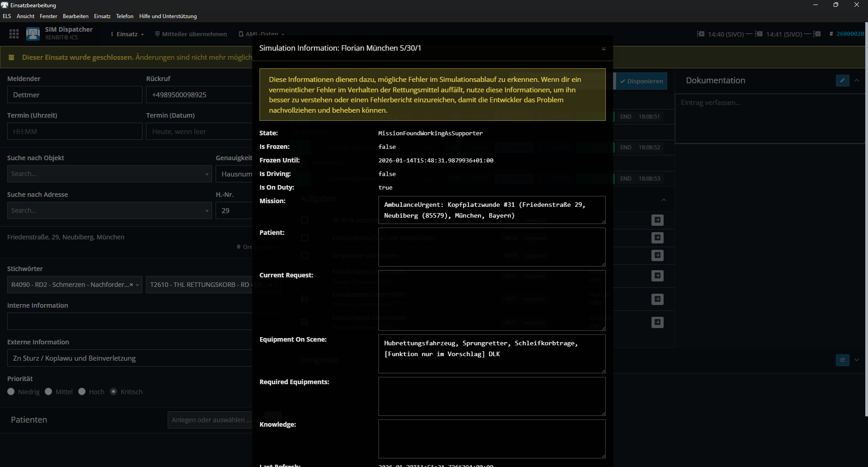Collapse the Dokumentation panel chevron
868x467 pixels.
point(857,81)
